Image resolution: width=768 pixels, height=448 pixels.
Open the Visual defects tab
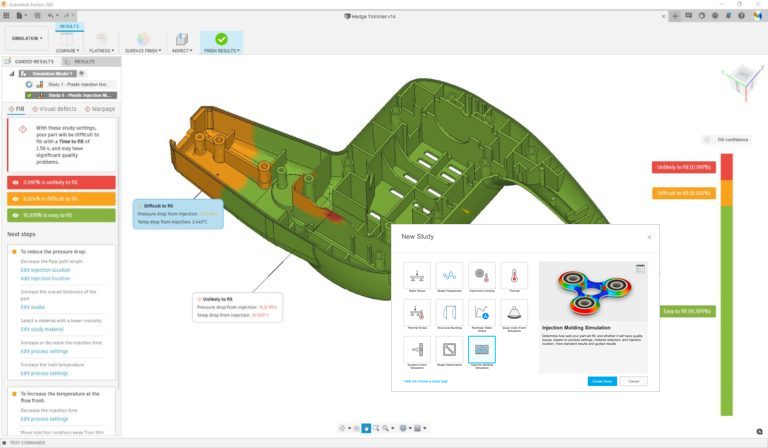coord(54,109)
